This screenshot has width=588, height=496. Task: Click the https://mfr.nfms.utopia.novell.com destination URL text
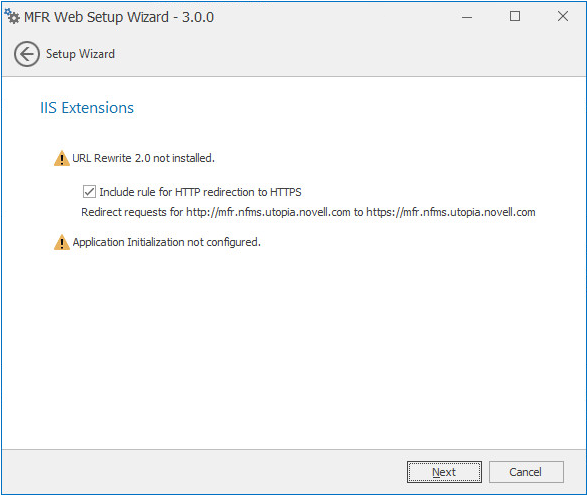click(x=451, y=212)
